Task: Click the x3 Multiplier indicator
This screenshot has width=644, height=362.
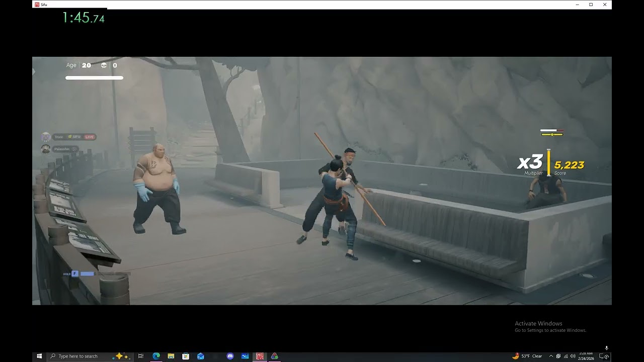Action: tap(530, 164)
